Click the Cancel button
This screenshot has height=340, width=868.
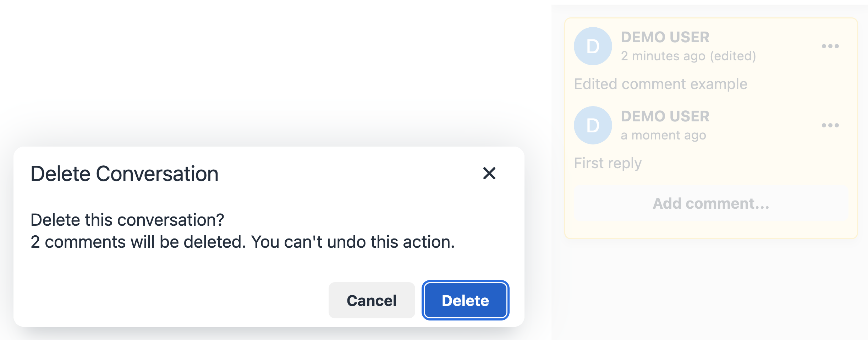click(371, 300)
